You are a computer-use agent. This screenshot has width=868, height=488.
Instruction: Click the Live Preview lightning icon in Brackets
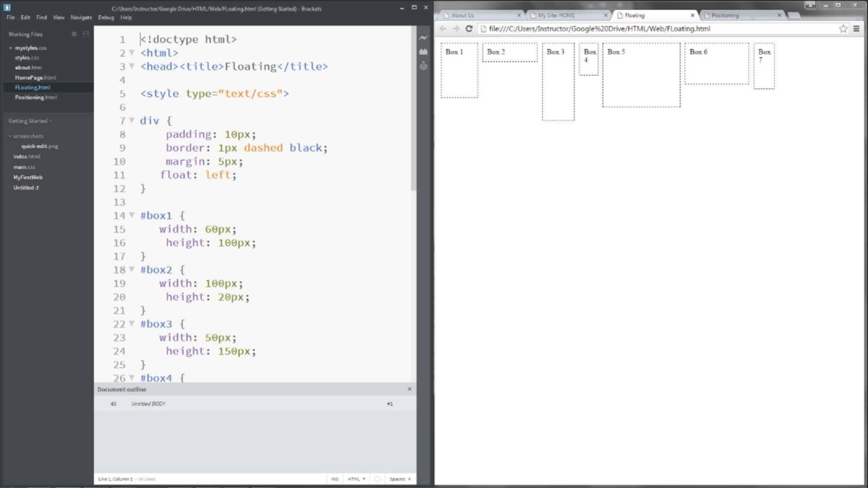(423, 38)
